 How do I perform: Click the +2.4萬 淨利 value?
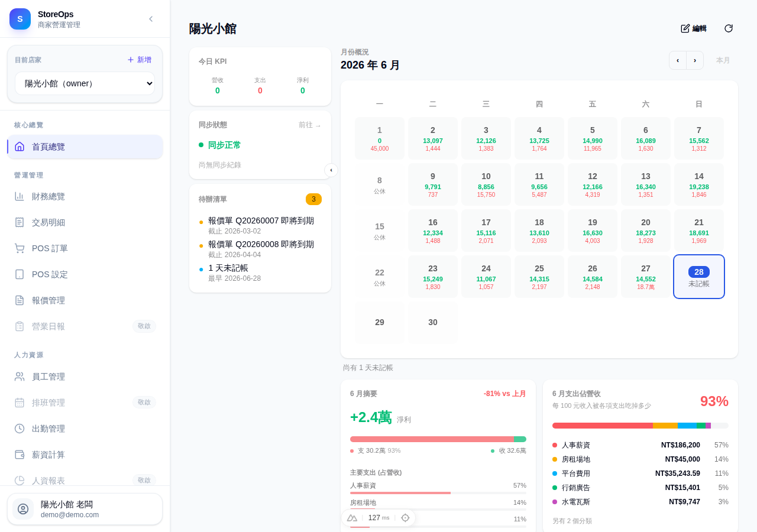pos(371,417)
